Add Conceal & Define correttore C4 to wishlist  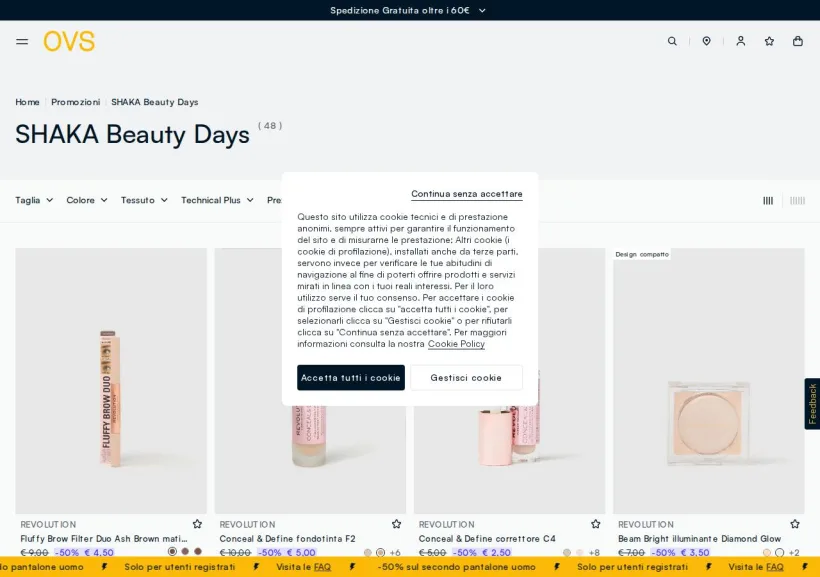596,524
